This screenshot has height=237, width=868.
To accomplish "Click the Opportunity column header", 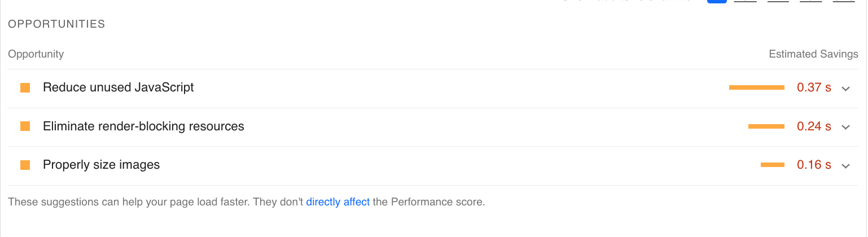I will pos(36,54).
